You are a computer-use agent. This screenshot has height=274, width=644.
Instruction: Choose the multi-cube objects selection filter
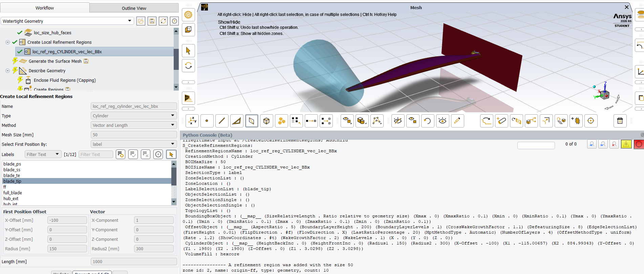[x=281, y=121]
